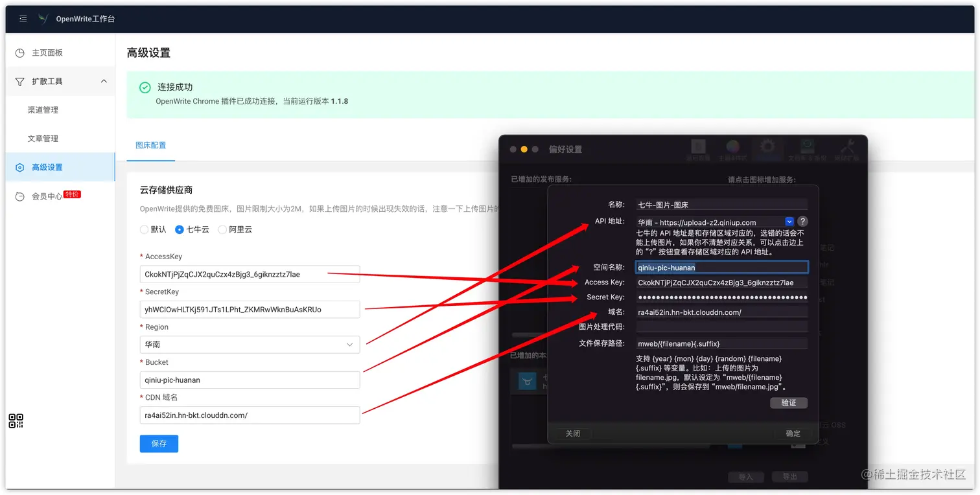Focus the AccessKey input in OpenWrite
Viewport: 980px width, 495px height.
[x=250, y=274]
